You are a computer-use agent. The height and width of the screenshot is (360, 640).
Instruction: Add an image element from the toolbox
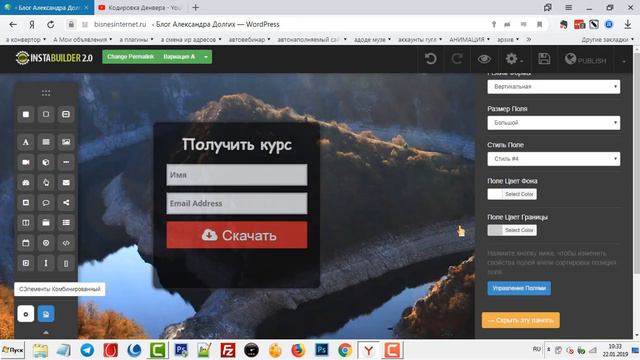(66, 142)
